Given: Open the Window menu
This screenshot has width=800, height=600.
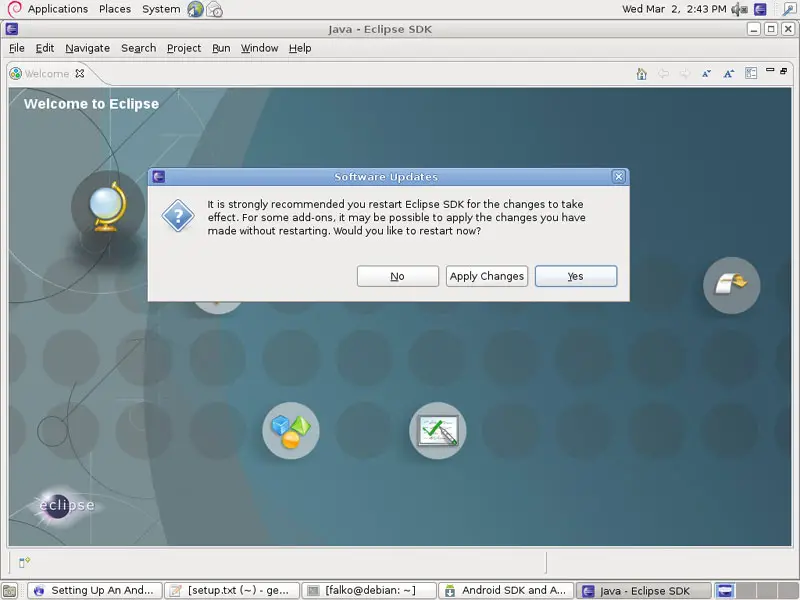Looking at the screenshot, I should click(x=259, y=48).
